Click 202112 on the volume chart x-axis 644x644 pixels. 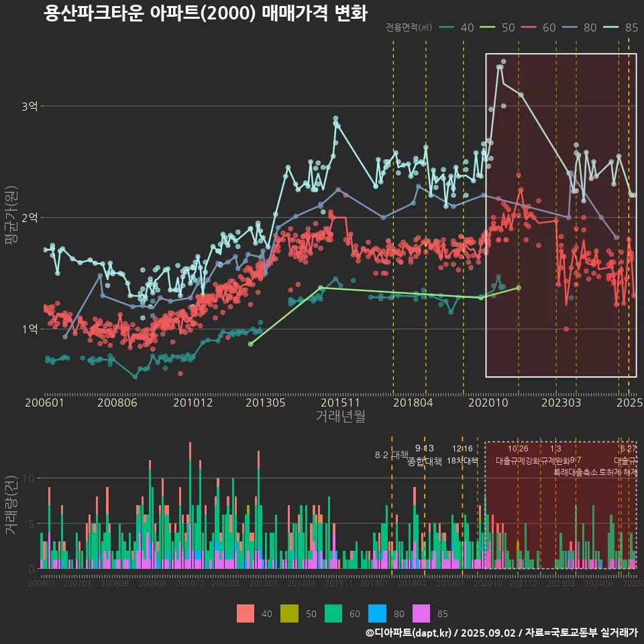(523, 583)
